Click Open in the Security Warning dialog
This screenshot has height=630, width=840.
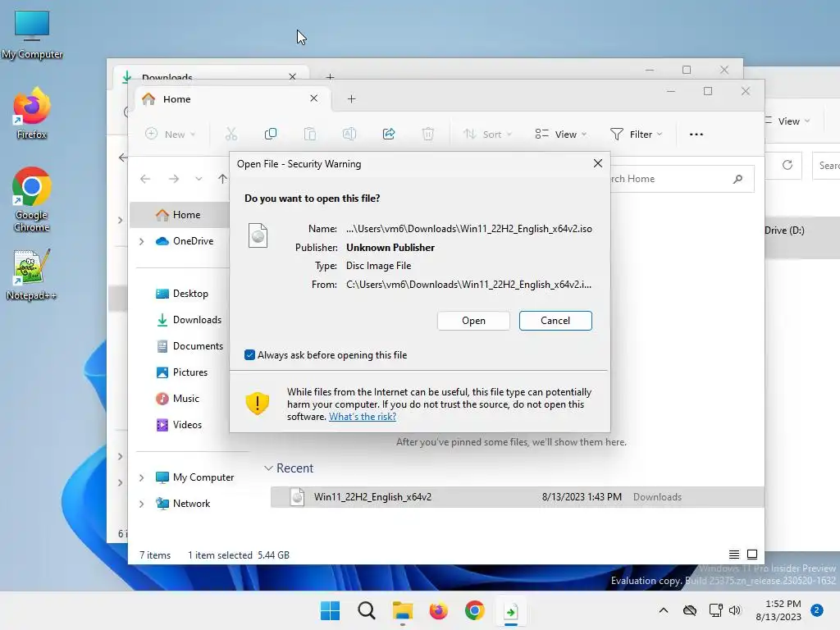click(473, 321)
